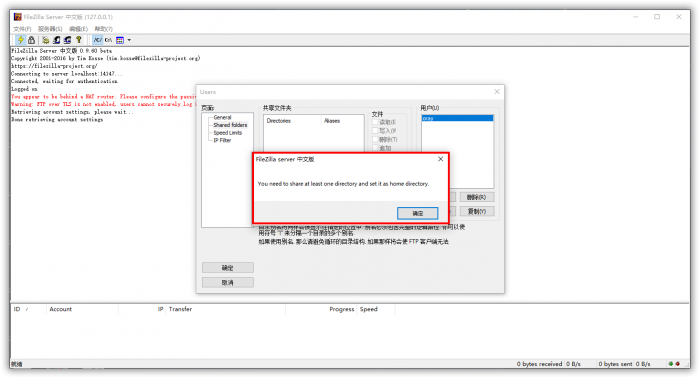Toggle the 写入 (write) file checkbox
Viewport: 700px width, 378px height.
click(375, 130)
